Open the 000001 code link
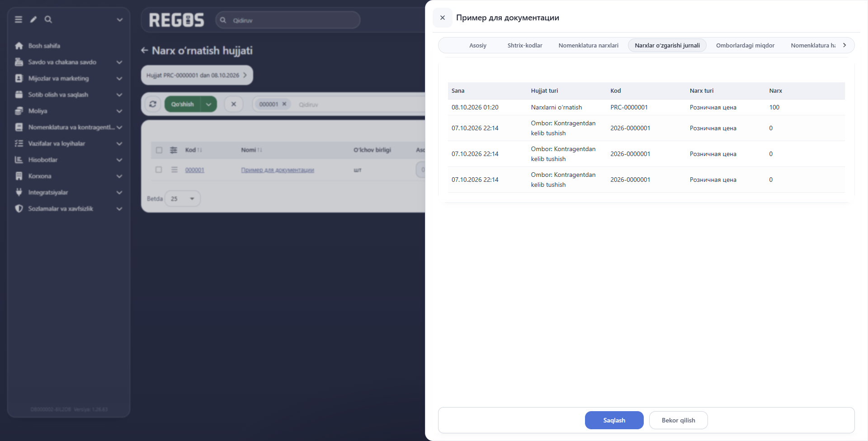 click(x=195, y=170)
